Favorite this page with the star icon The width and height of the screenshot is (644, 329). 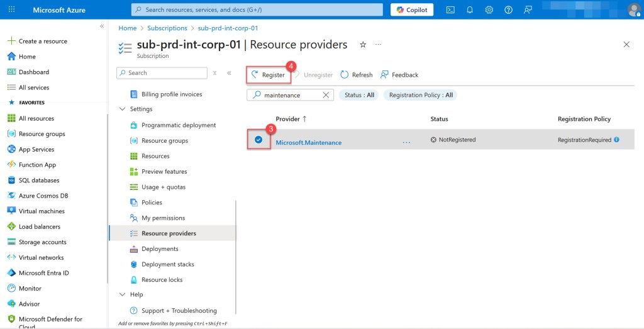click(x=363, y=45)
